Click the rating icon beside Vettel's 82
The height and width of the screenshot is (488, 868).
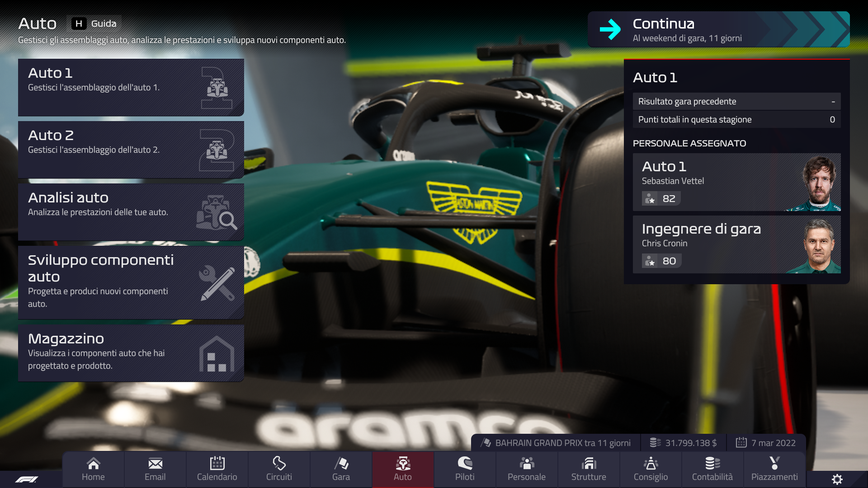coord(650,198)
